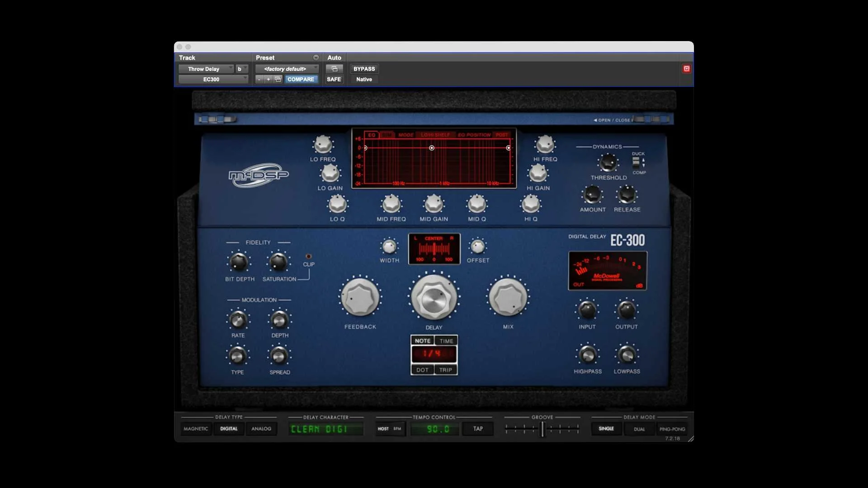Click the Mix knob

[x=508, y=297]
